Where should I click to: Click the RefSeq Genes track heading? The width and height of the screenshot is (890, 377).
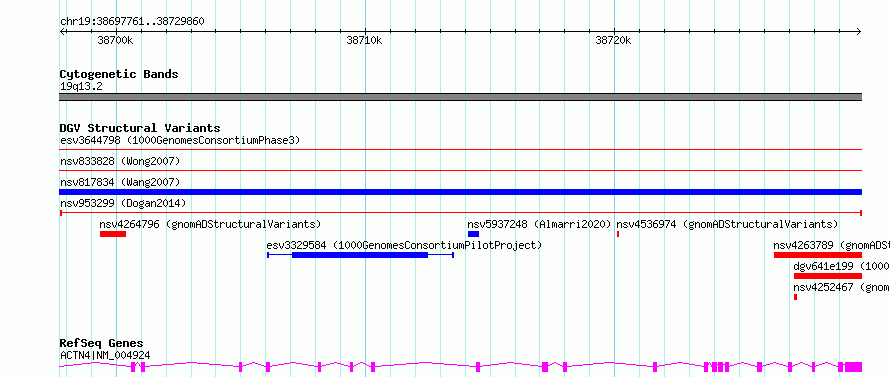102,344
